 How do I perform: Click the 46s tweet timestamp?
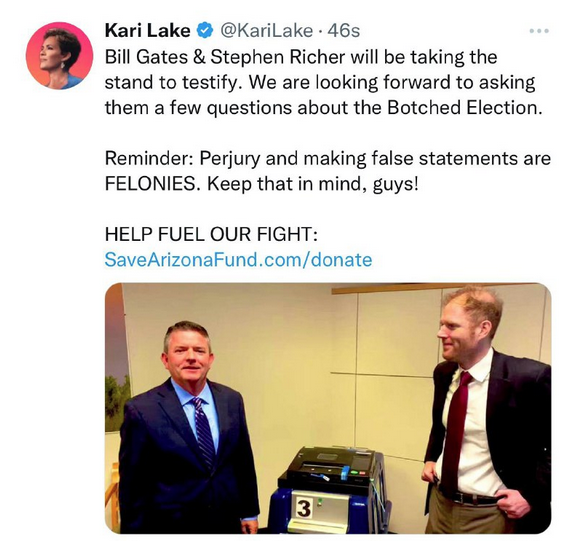[x=344, y=31]
